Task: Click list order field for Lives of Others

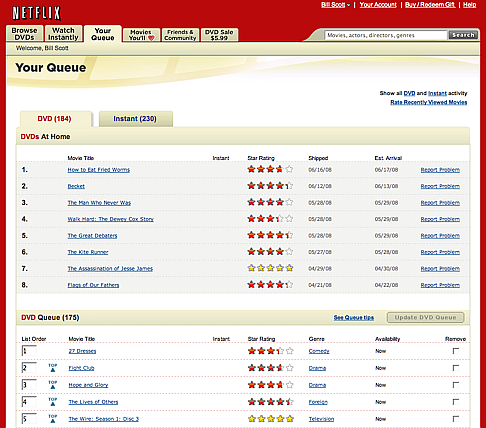Action: point(29,402)
